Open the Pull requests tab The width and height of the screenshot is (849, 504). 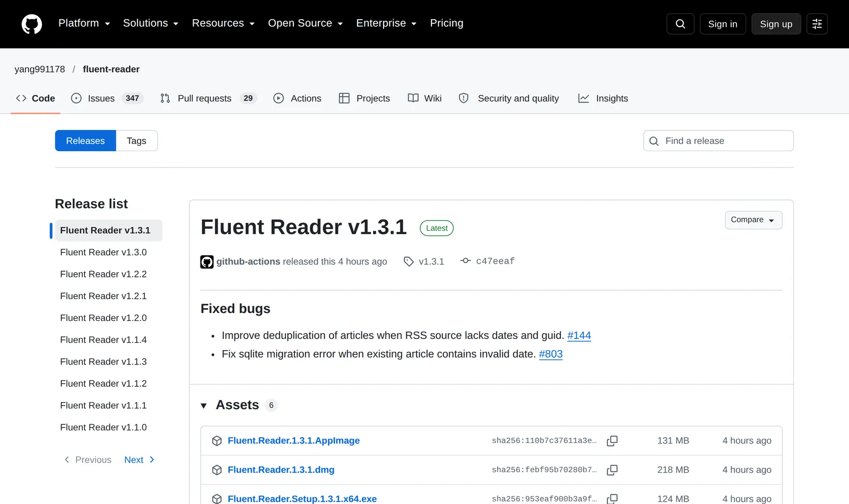pyautogui.click(x=209, y=98)
